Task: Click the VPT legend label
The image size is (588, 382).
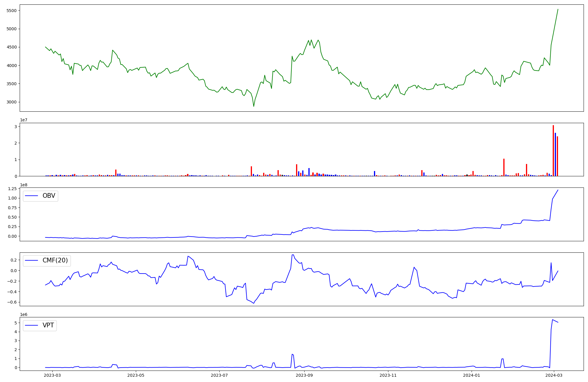Action: [x=48, y=325]
